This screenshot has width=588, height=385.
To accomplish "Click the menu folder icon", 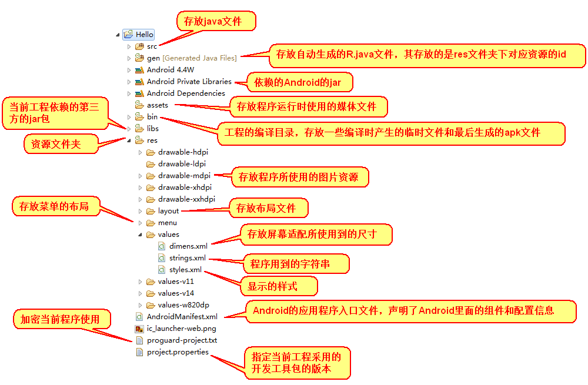I will pos(151,223).
